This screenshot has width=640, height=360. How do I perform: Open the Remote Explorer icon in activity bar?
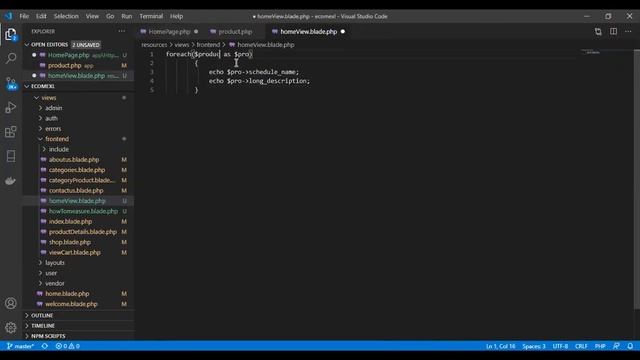tap(11, 156)
